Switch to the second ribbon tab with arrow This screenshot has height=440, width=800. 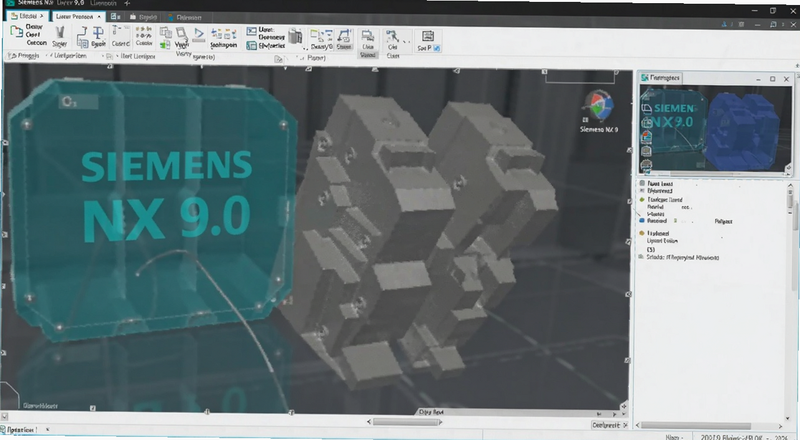(x=78, y=16)
